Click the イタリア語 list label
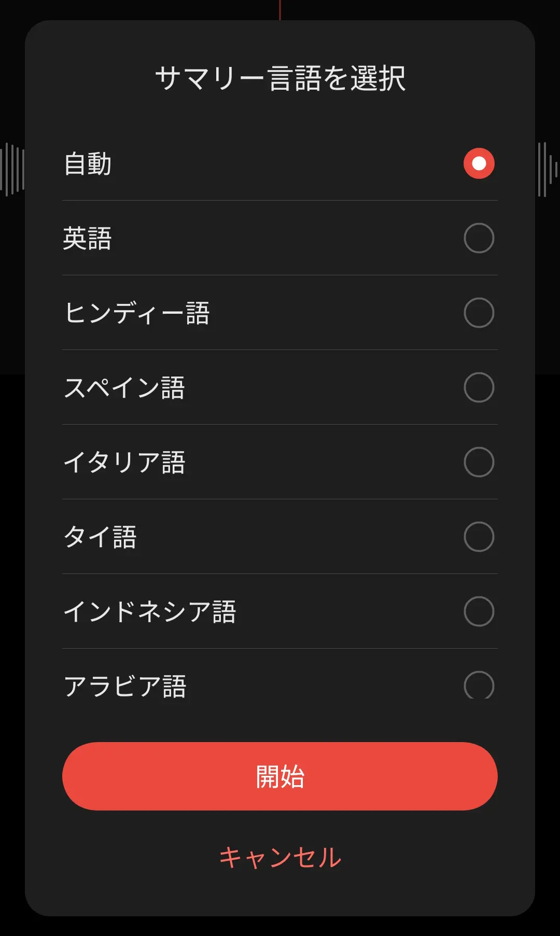The height and width of the screenshot is (936, 560). click(x=124, y=463)
